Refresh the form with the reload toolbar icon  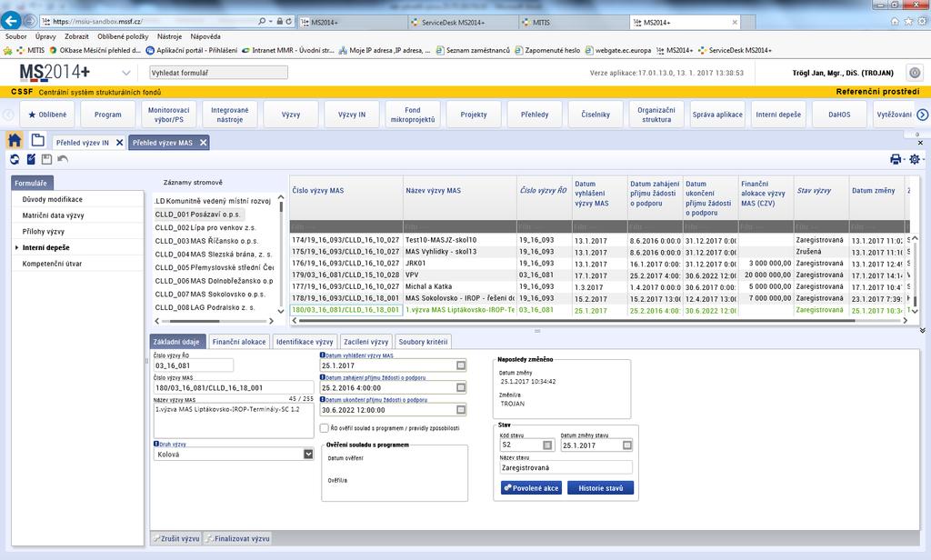[15, 159]
